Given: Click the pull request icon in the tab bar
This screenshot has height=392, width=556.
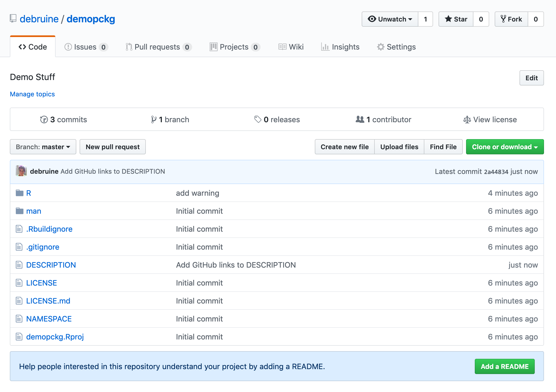Looking at the screenshot, I should tap(129, 47).
